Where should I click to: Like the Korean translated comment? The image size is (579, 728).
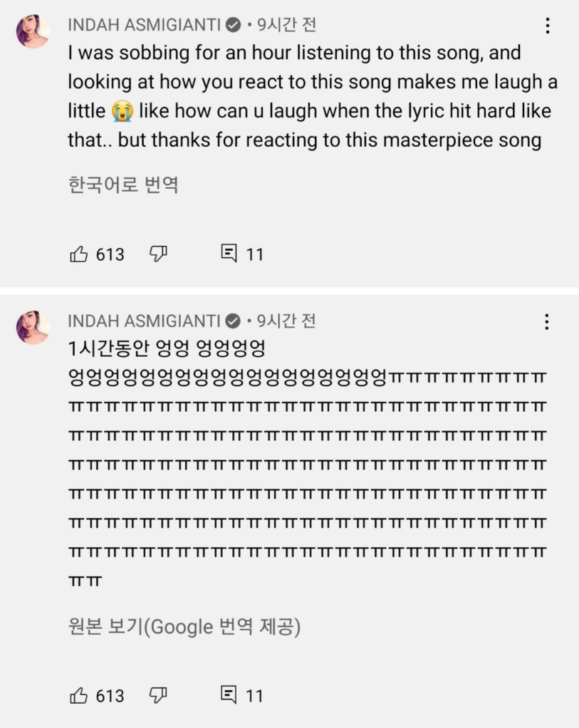(79, 695)
